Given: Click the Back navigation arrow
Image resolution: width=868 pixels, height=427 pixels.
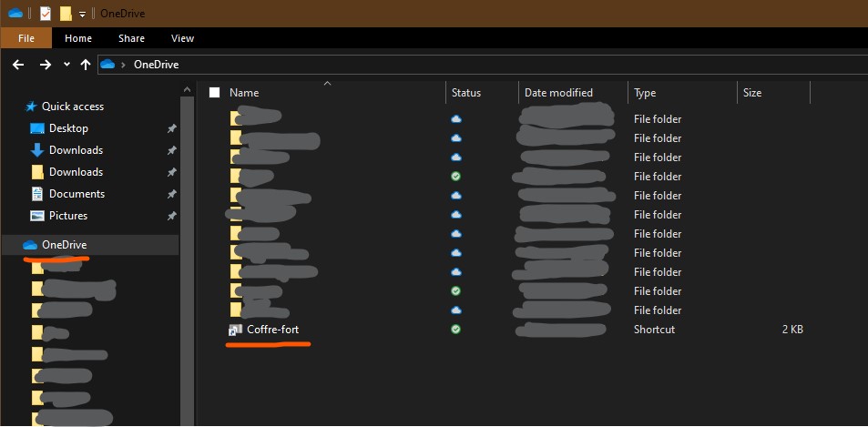Looking at the screenshot, I should pos(17,65).
